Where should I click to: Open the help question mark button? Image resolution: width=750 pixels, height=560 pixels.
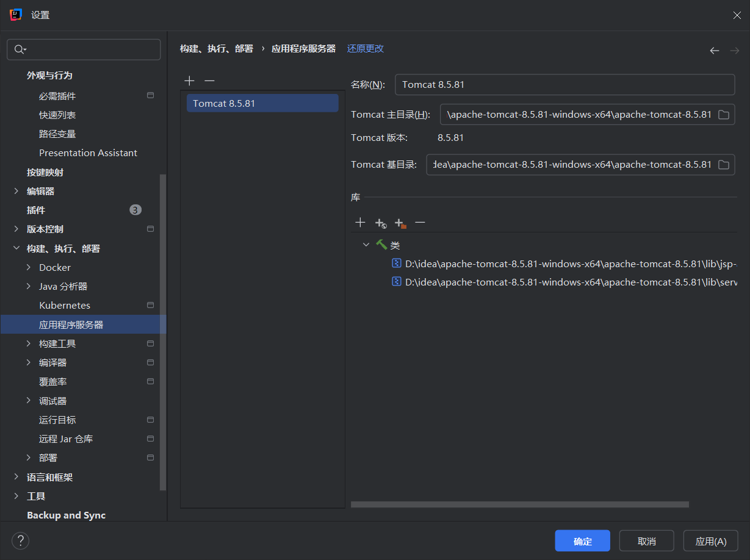pos(21,540)
